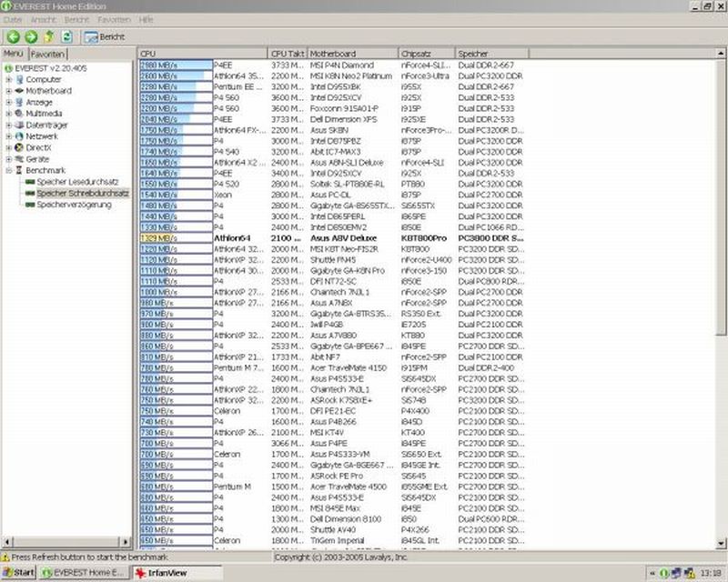Viewport: 728px width, 582px height.
Task: Select the highlighted 1329 MB/s result bar
Action: click(x=176, y=238)
